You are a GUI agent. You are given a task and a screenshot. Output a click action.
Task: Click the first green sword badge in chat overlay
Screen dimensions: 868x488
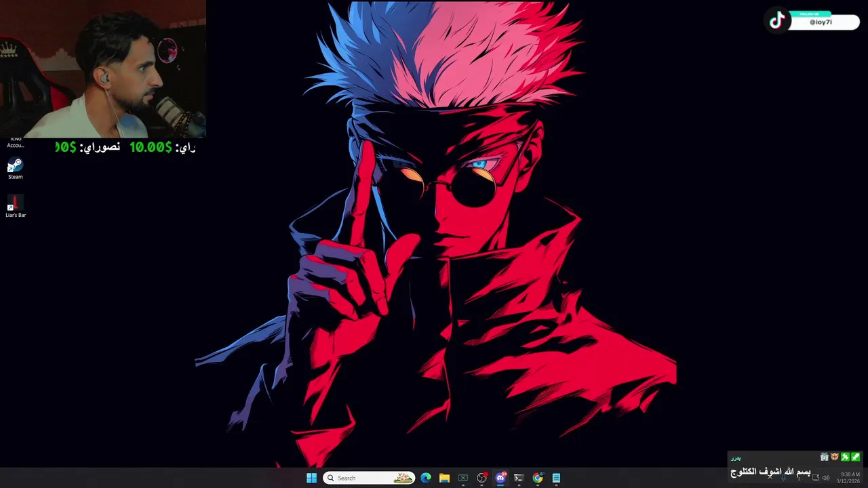coord(845,457)
